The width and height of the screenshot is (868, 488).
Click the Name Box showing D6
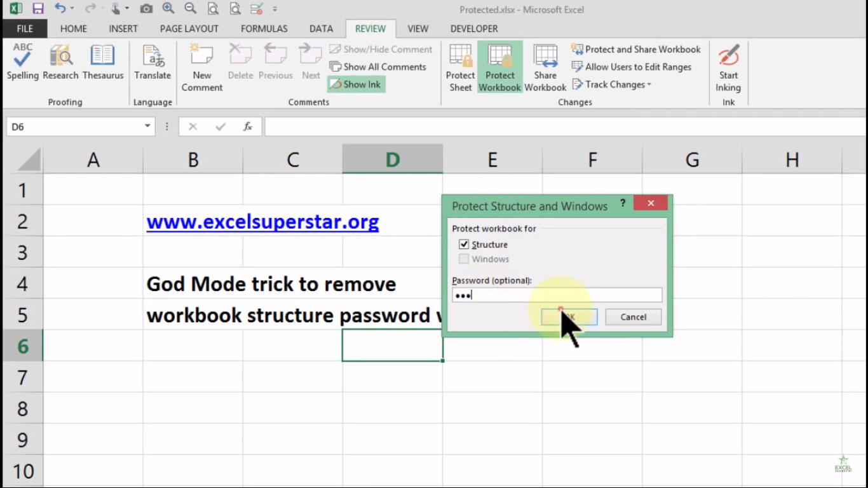point(74,126)
